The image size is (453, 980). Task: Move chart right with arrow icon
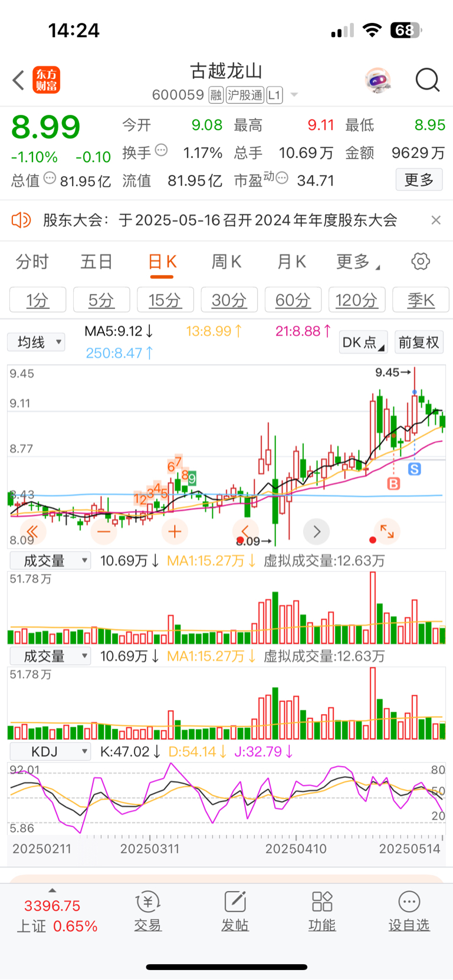(317, 532)
